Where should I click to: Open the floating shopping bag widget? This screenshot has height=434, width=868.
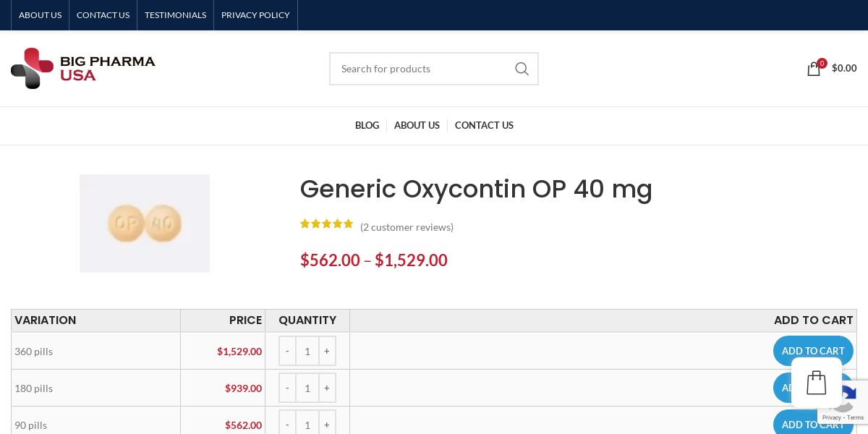[x=816, y=383]
